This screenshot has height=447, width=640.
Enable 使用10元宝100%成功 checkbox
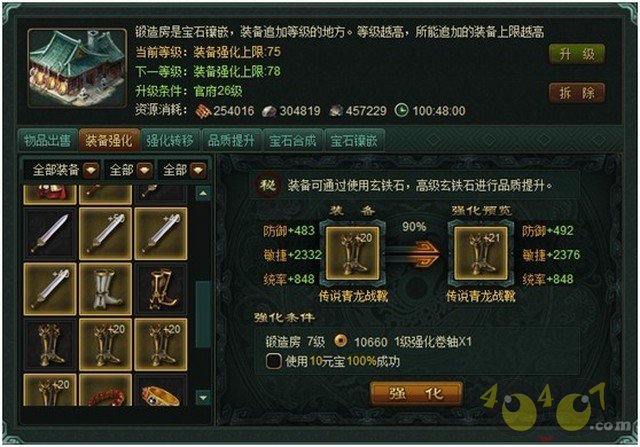273,361
